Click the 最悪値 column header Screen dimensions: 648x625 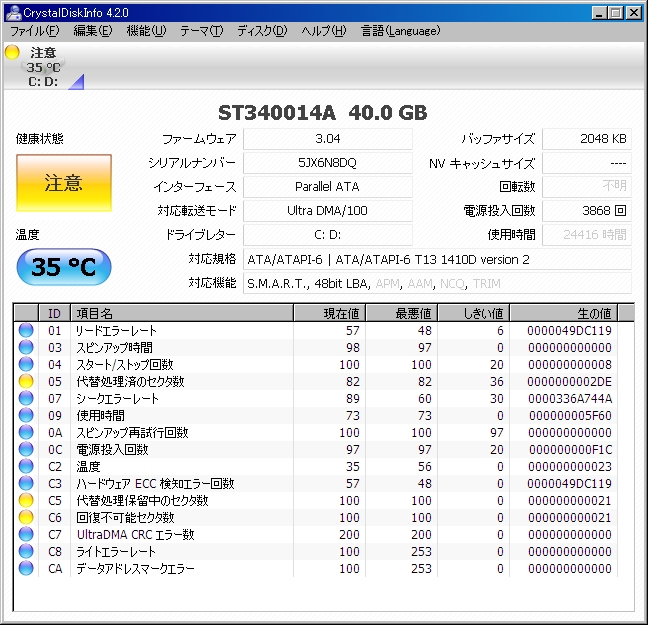point(401,313)
